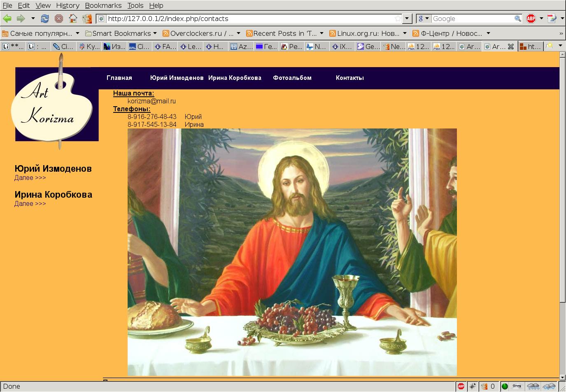Stop loading the page
The height and width of the screenshot is (392, 566).
tap(59, 19)
